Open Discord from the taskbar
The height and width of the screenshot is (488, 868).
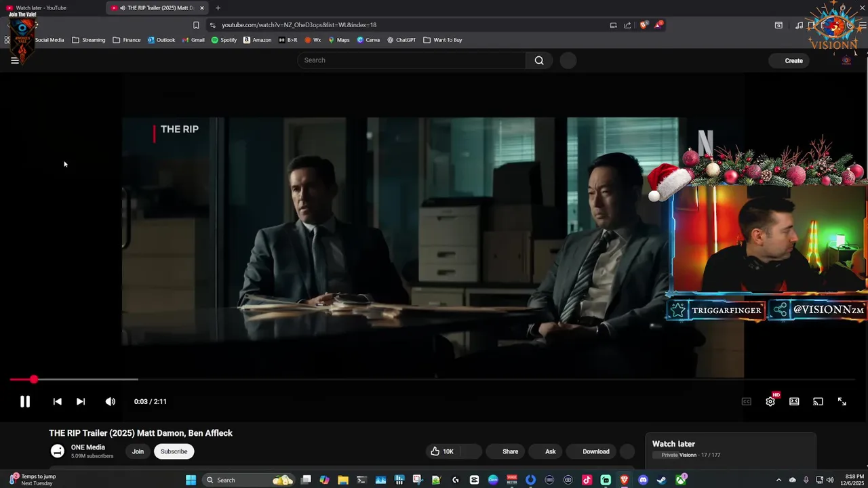coord(643,480)
